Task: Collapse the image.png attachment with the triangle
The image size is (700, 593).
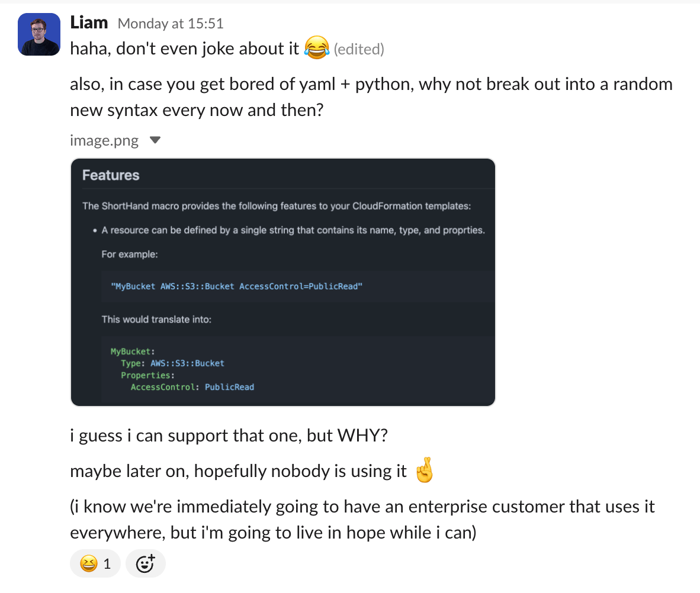Action: [155, 141]
